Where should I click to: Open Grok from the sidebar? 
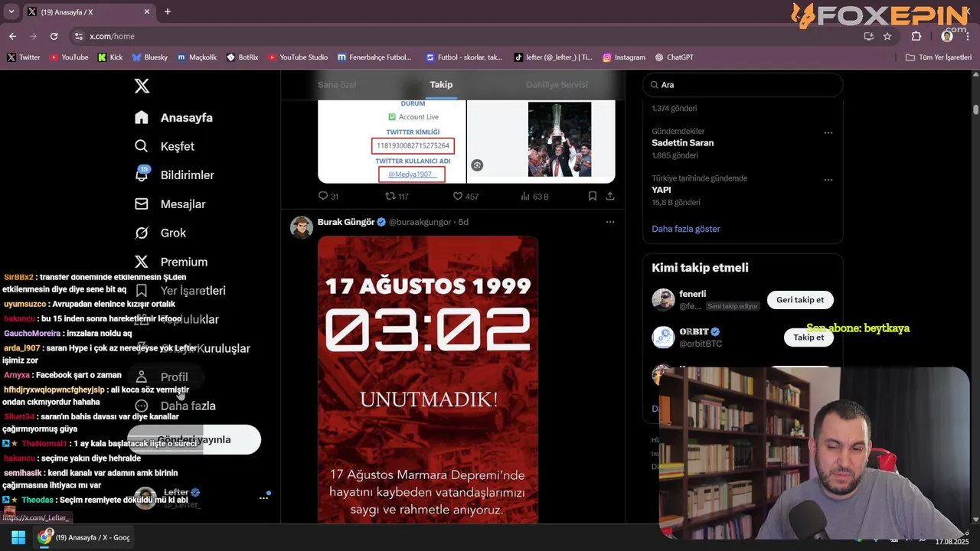point(161,233)
